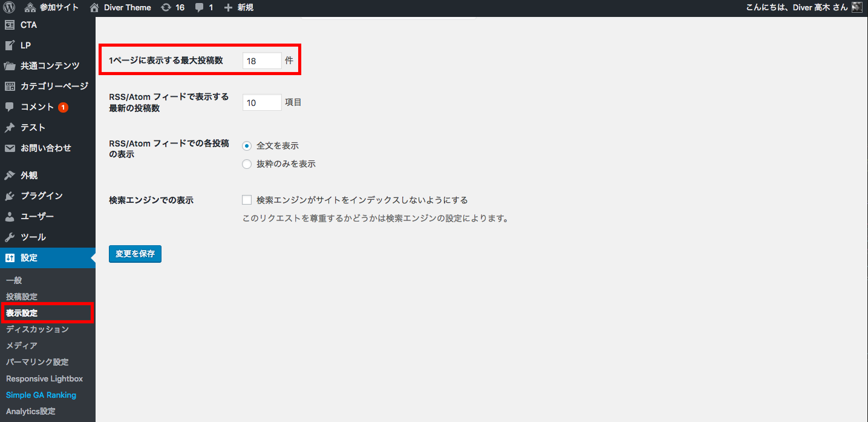The image size is (868, 422).
Task: Click the 変更を保存 button
Action: pyautogui.click(x=135, y=254)
